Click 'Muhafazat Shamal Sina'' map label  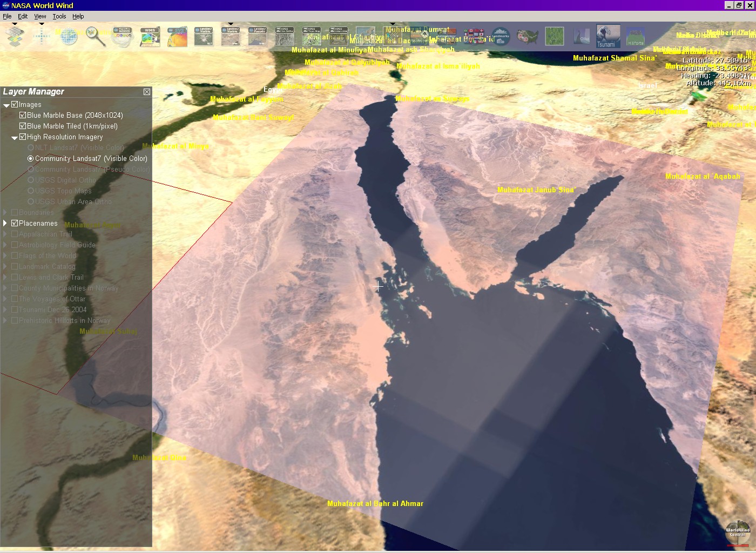pyautogui.click(x=615, y=58)
